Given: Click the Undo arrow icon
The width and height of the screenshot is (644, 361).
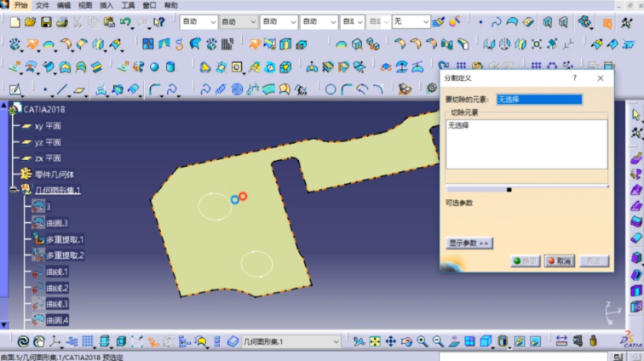Looking at the screenshot, I should (125, 21).
